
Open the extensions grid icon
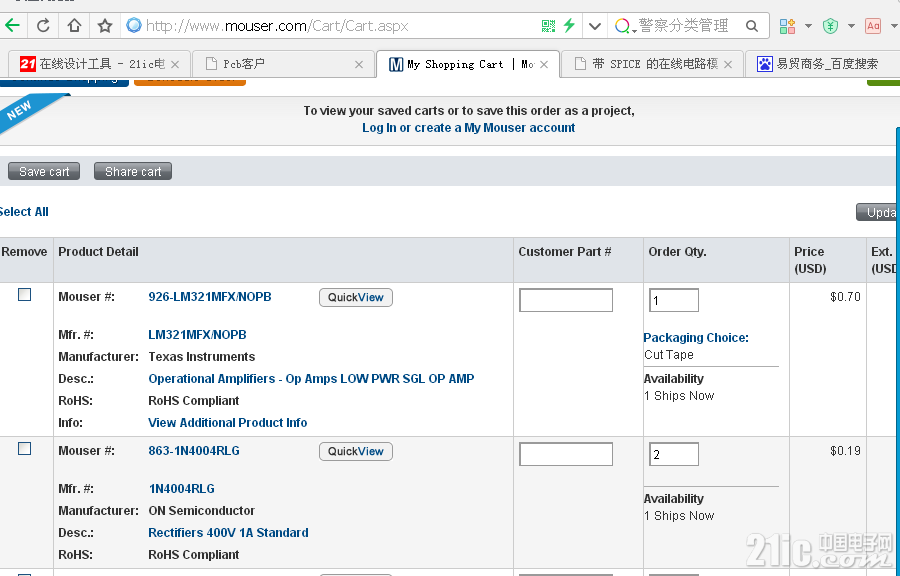tap(787, 26)
